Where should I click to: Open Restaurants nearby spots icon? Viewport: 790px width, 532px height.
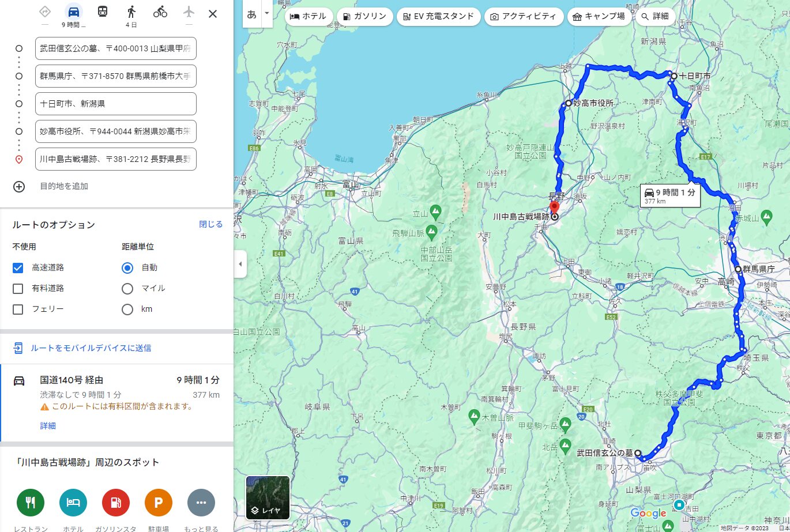pos(31,503)
